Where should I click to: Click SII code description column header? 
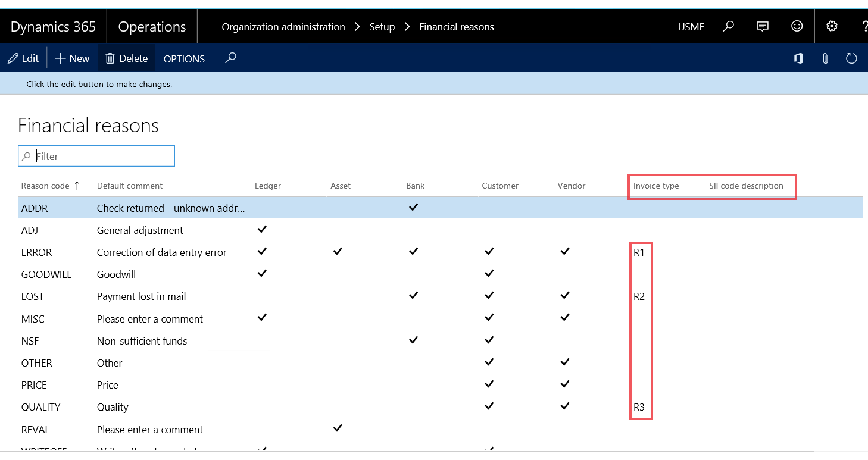[746, 186]
